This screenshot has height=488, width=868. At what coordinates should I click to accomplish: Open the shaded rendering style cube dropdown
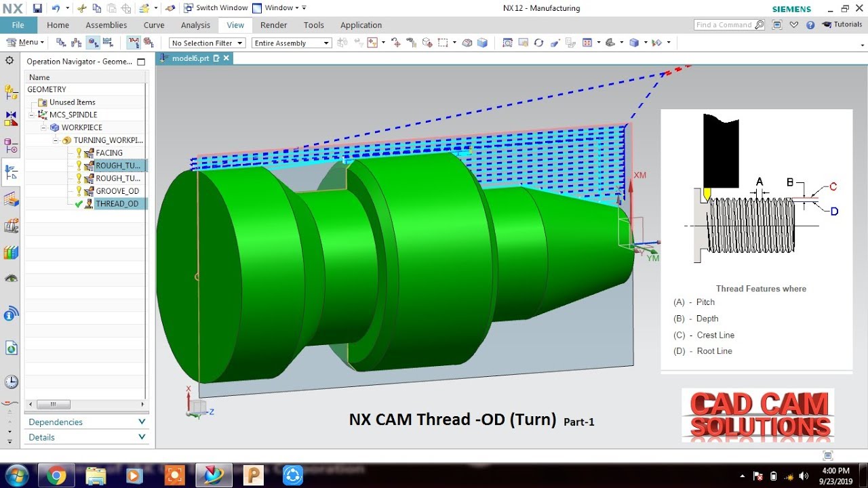[x=634, y=43]
